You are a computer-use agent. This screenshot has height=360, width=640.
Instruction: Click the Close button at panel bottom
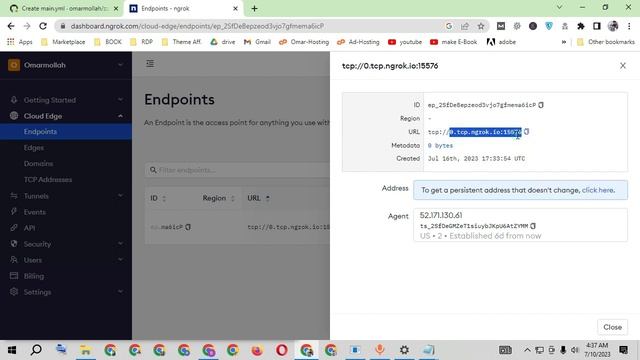point(612,327)
